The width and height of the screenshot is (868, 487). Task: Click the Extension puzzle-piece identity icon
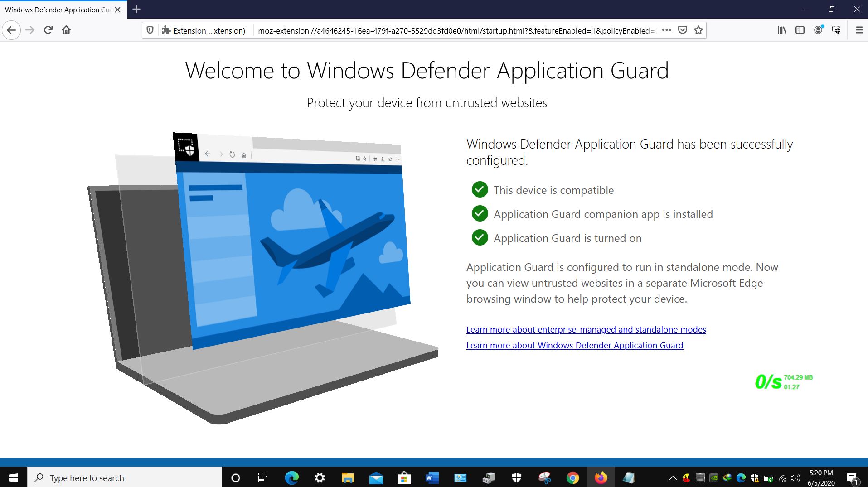[166, 30]
